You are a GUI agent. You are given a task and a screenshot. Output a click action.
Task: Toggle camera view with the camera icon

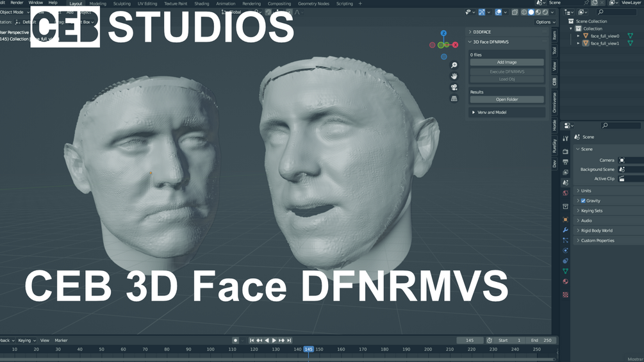pos(454,87)
